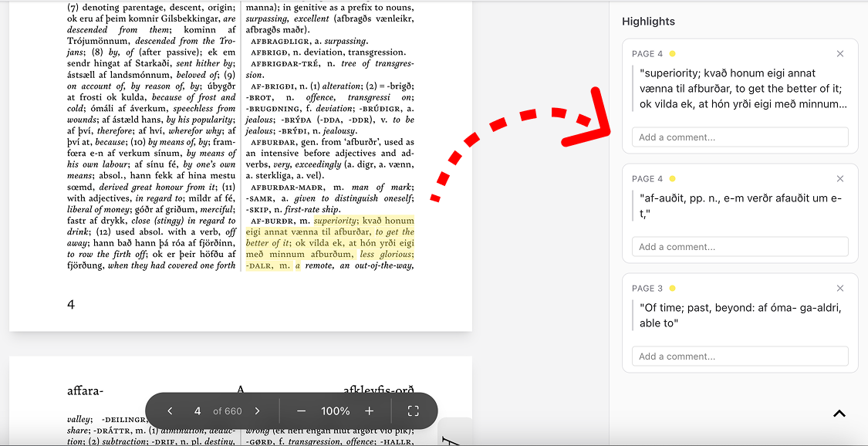This screenshot has height=446, width=868.
Task: Click Add a comment on first highlight
Action: click(x=739, y=137)
